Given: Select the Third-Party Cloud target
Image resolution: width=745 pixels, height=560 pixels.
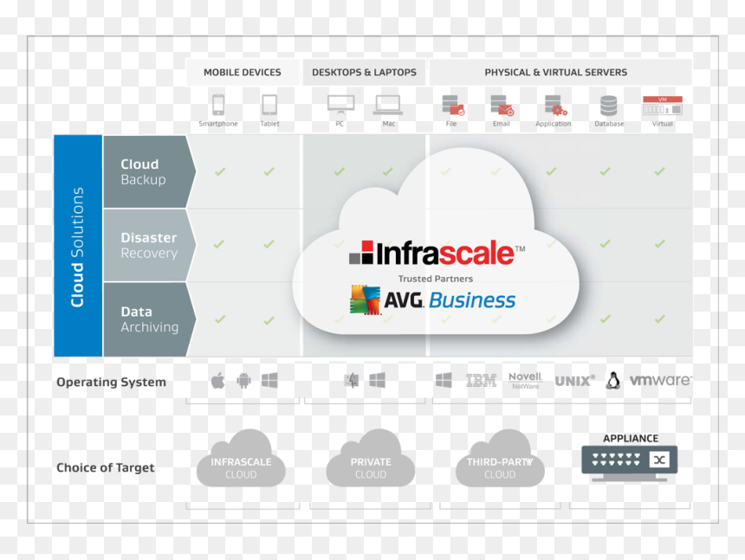Looking at the screenshot, I should (500, 459).
